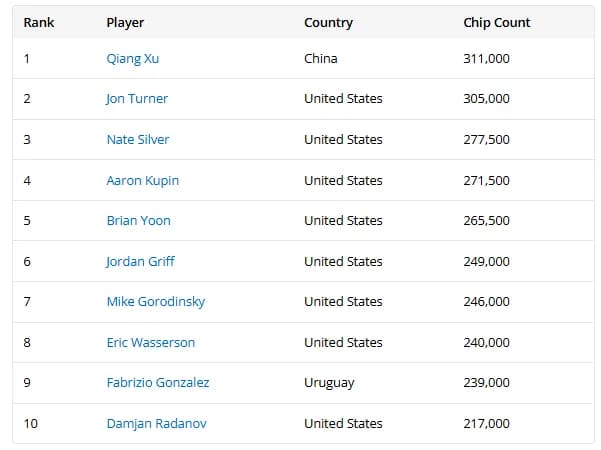The image size is (601, 450).
Task: Click the Country column header
Action: 328,23
